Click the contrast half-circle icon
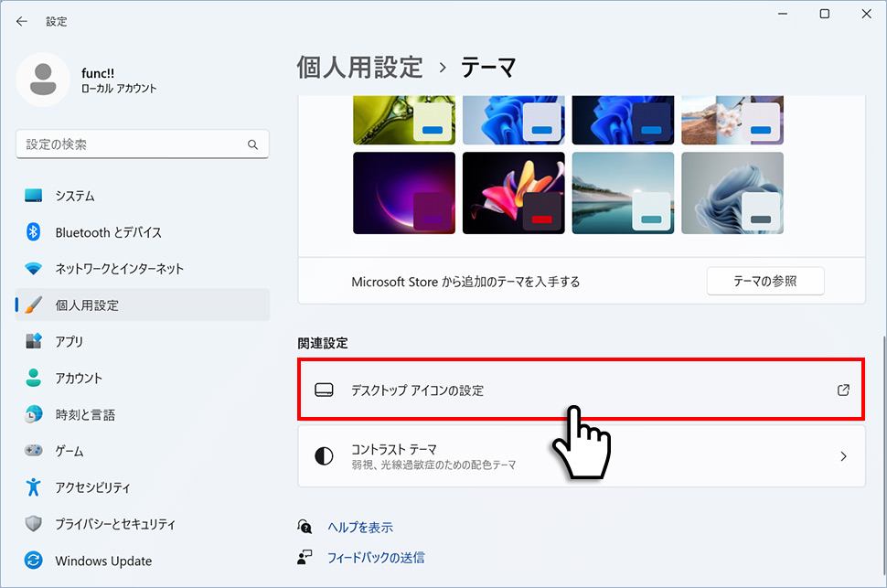This screenshot has width=887, height=588. coord(324,456)
